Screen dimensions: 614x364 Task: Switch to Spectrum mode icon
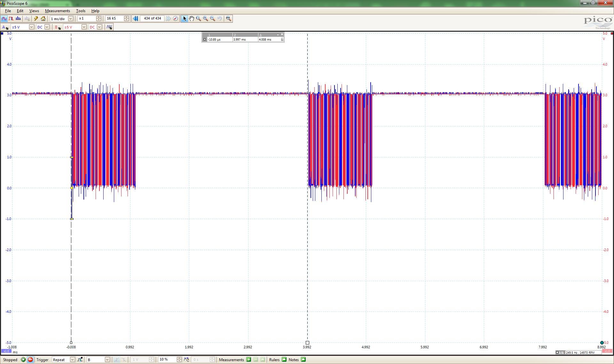18,19
